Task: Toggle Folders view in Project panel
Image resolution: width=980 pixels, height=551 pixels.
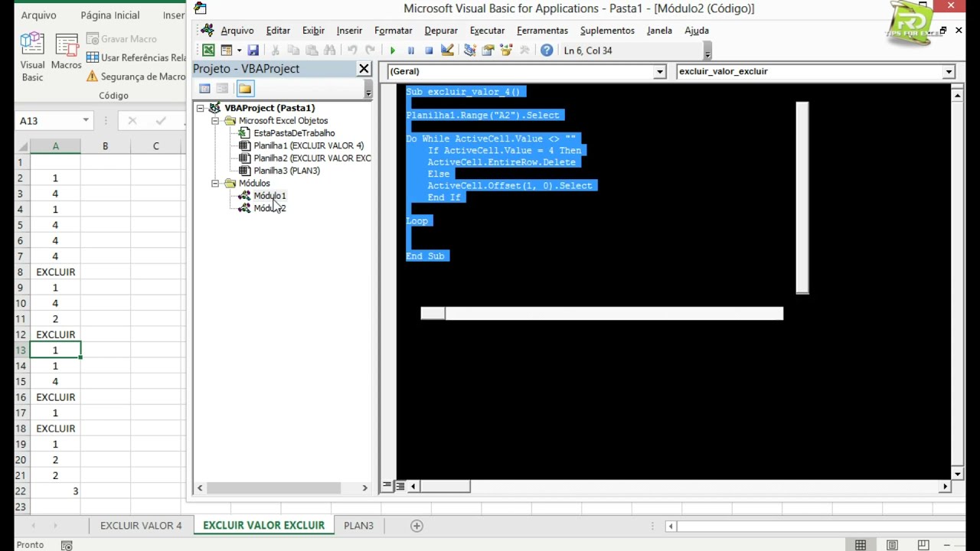Action: (245, 89)
